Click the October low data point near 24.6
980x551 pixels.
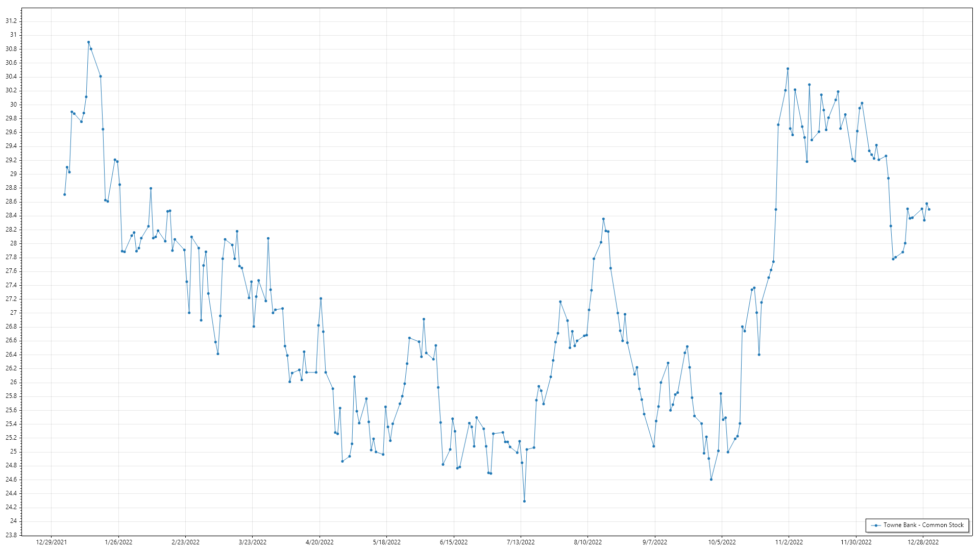711,479
